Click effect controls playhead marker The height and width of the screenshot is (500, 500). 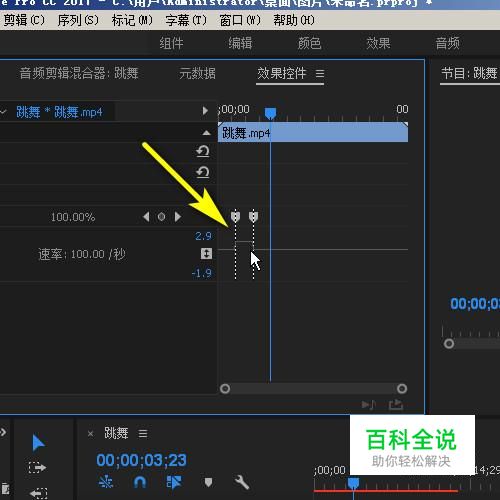tap(270, 113)
